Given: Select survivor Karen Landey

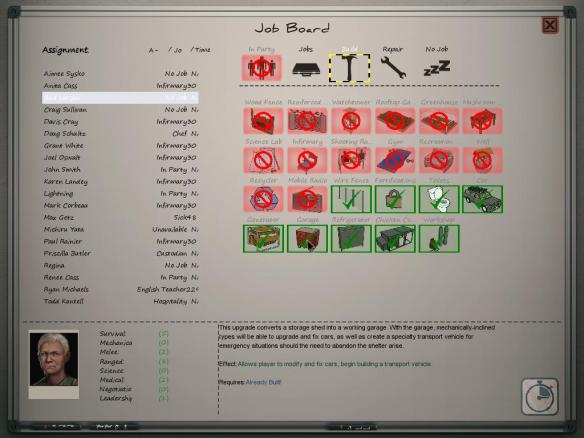Looking at the screenshot, I should 120,181.
